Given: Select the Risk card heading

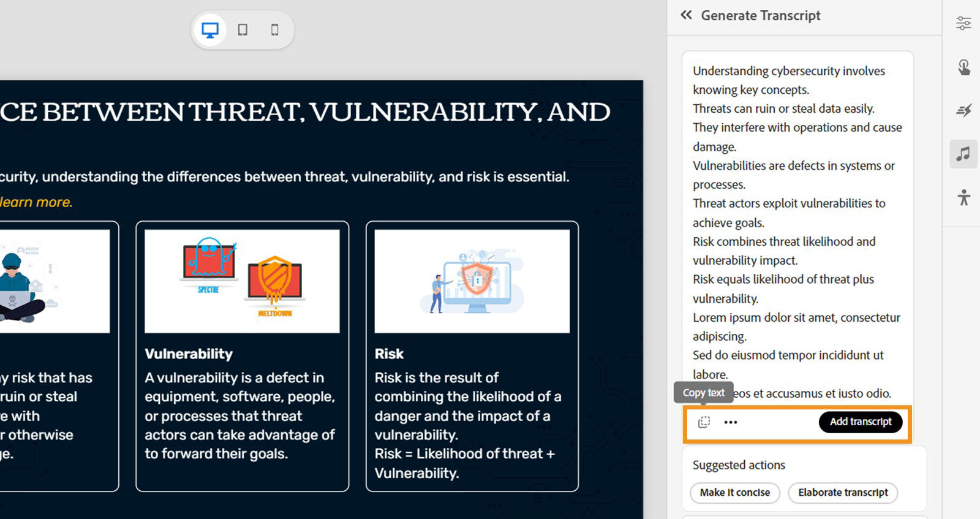Looking at the screenshot, I should pos(389,354).
